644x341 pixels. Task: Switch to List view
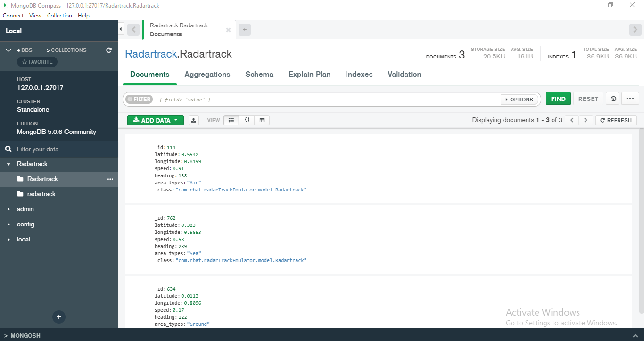tap(231, 120)
